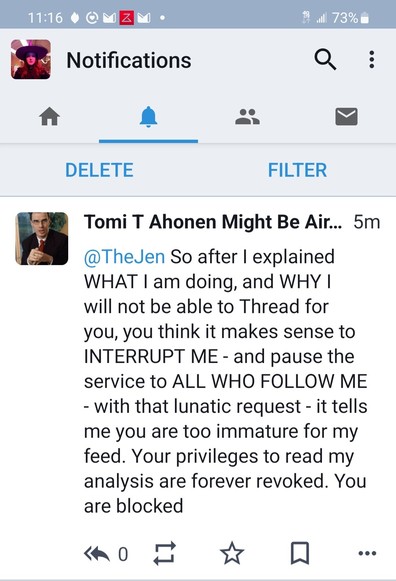Image resolution: width=396 pixels, height=581 pixels.
Task: Tap the battery indicator in status bar
Action: [365, 17]
